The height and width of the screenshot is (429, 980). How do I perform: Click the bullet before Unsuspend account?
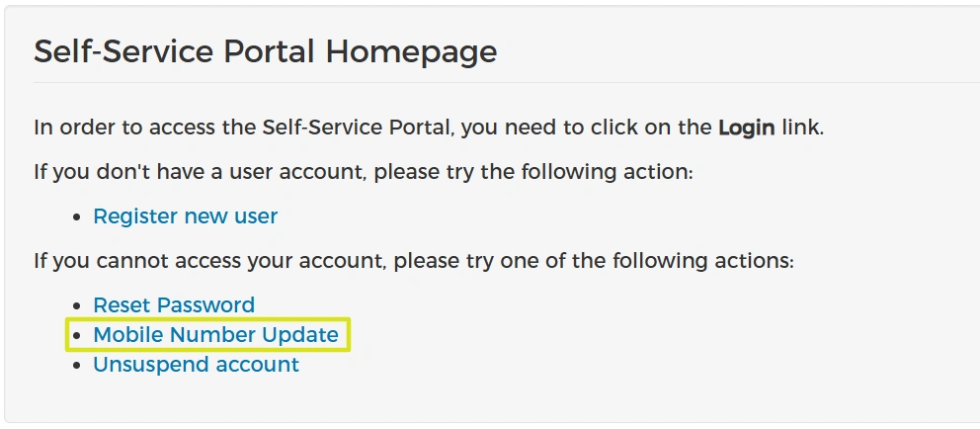(x=79, y=366)
